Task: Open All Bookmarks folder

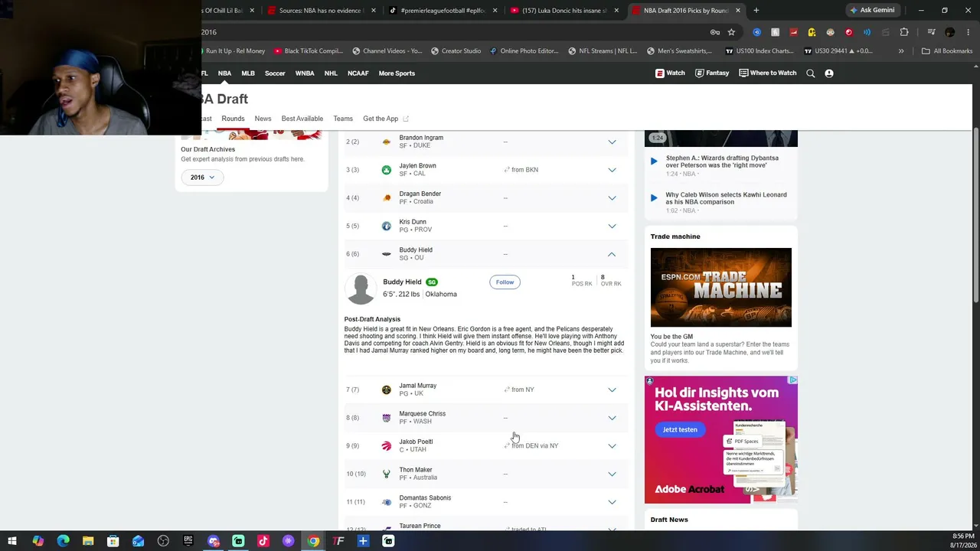Action: [947, 51]
